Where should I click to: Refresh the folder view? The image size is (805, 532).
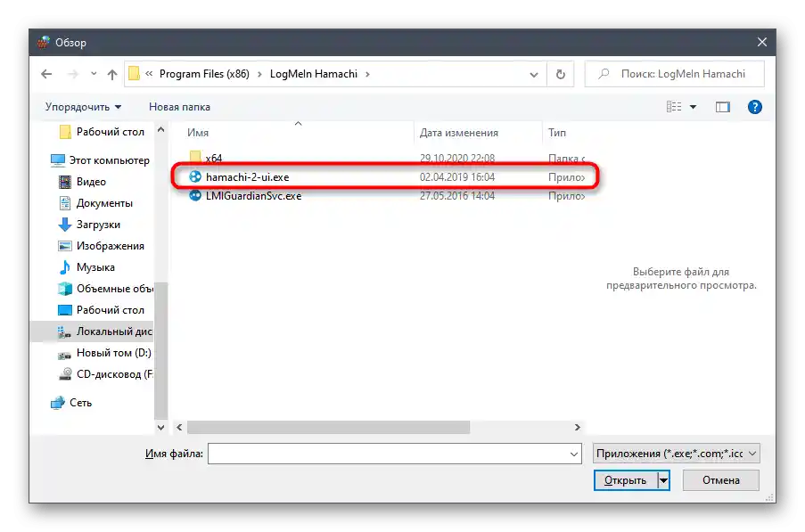[561, 74]
